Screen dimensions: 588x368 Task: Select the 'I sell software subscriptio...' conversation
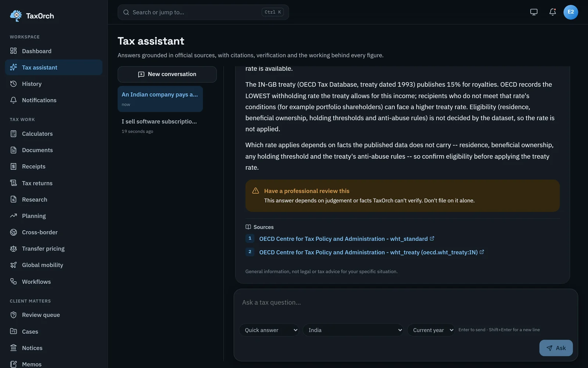click(x=160, y=126)
